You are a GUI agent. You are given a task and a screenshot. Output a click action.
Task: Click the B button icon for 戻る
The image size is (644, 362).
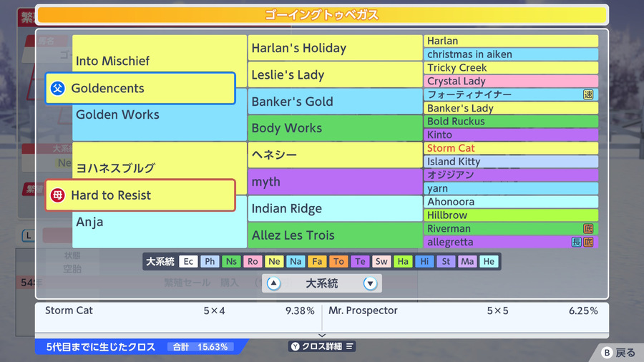click(x=607, y=353)
